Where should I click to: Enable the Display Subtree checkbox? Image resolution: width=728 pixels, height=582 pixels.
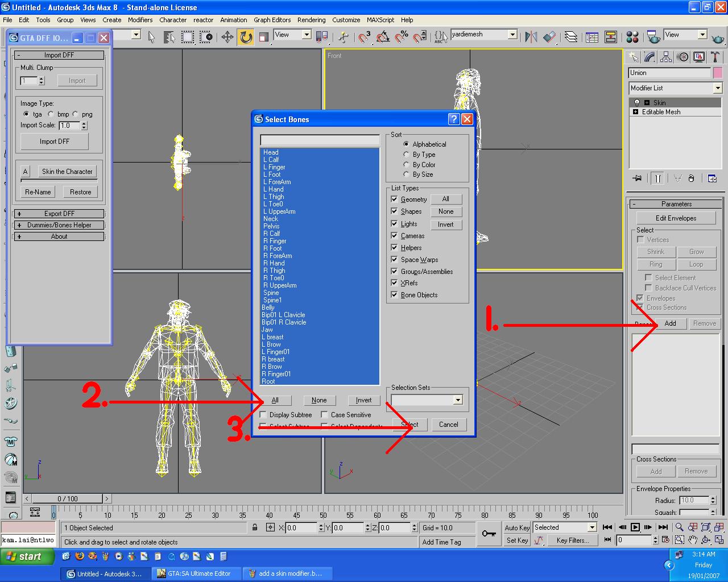263,415
